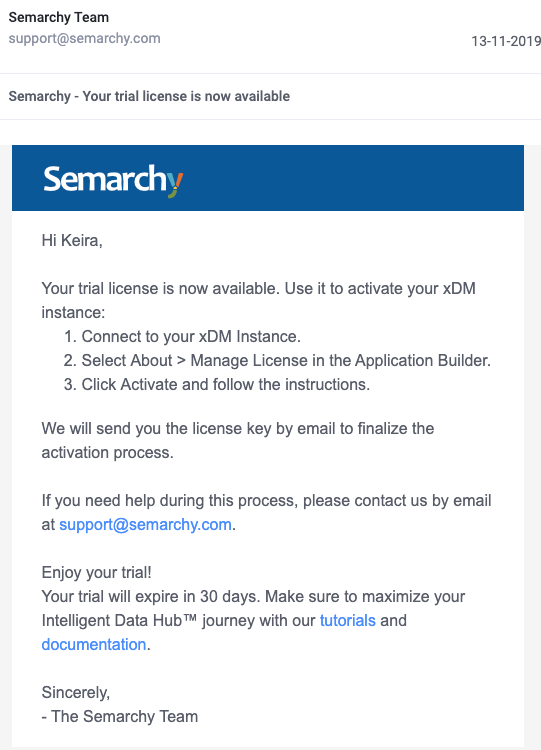Viewport: 541px width, 750px height.
Task: Click the Enjoy your trial! line
Action: click(97, 572)
